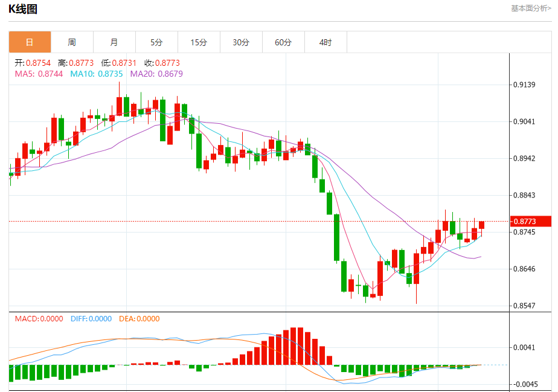Click the 0.0041 MACD axis label

pos(524,347)
